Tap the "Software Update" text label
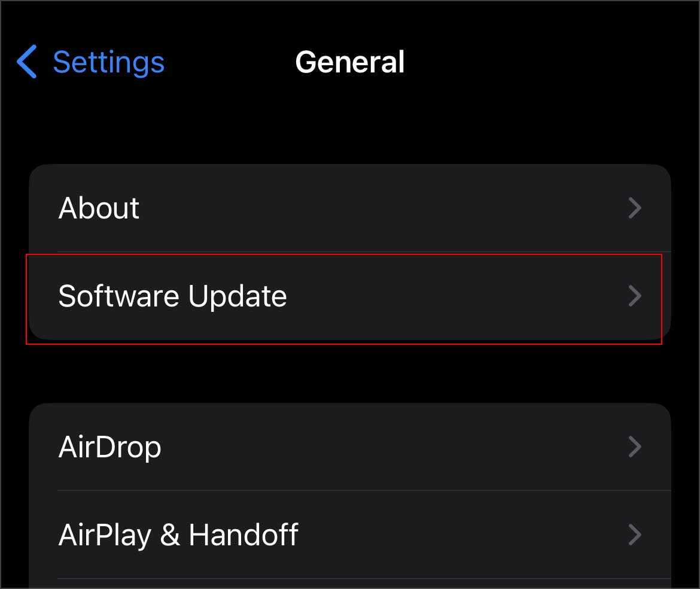Viewport: 700px width, 589px height. click(173, 296)
